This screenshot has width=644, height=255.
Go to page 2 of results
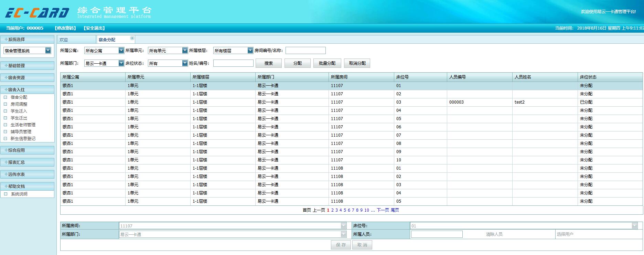coord(332,210)
